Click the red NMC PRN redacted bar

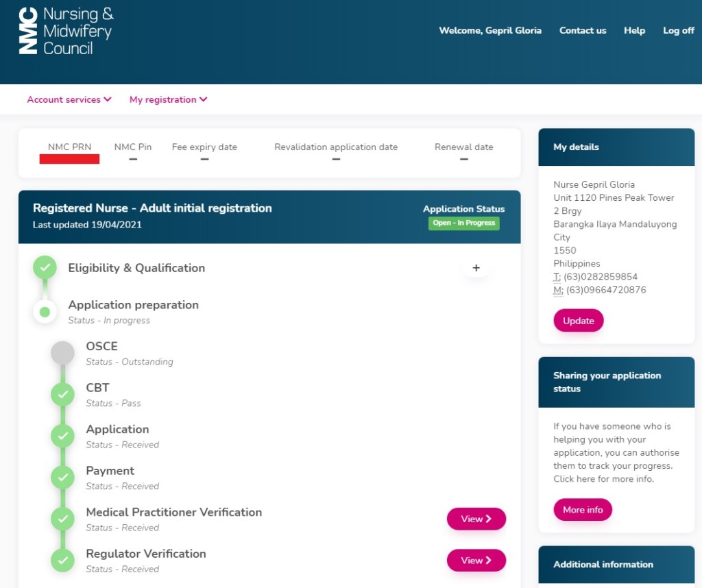point(69,159)
